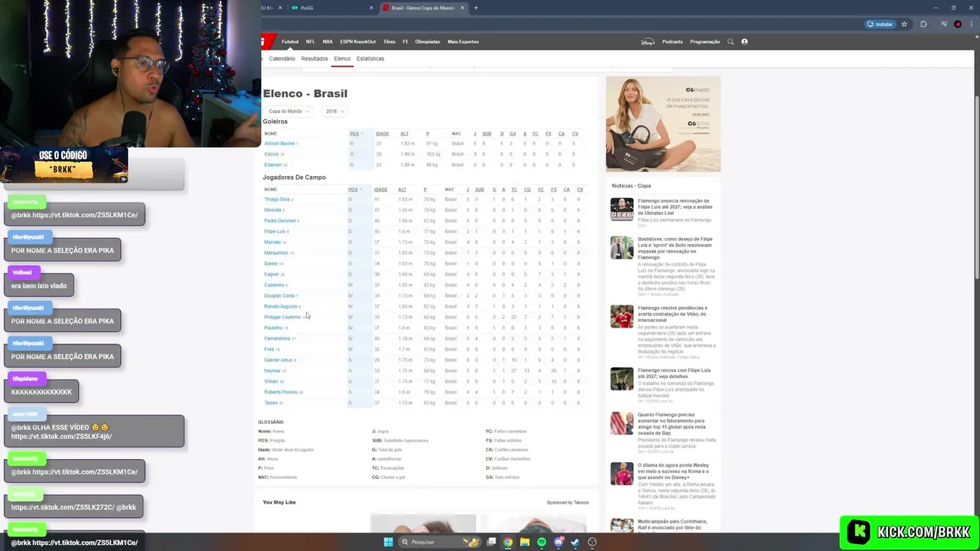Viewport: 980px width, 551px height.
Task: Open a new browser tab
Action: point(475,8)
